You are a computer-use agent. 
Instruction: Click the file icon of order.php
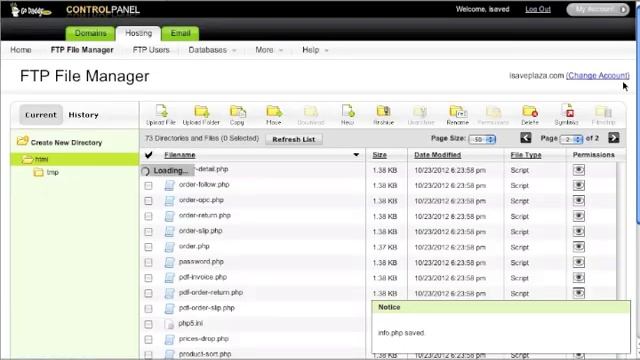pyautogui.click(x=169, y=247)
